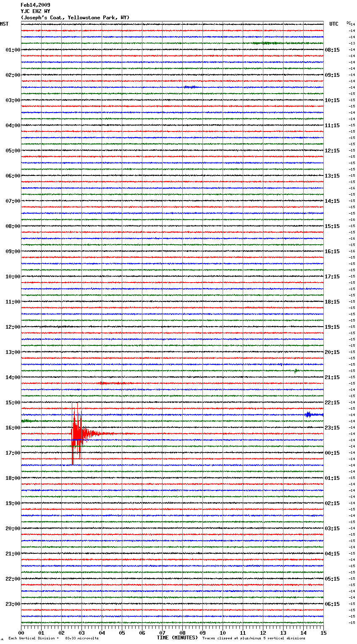Select the 03:00 MST time label
This screenshot has width=357, height=644.
pos(13,100)
